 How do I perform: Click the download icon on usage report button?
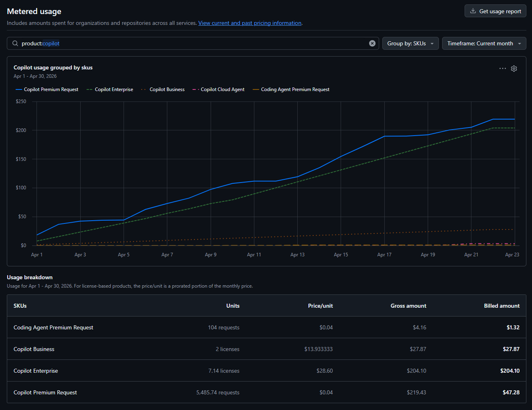tap(473, 11)
